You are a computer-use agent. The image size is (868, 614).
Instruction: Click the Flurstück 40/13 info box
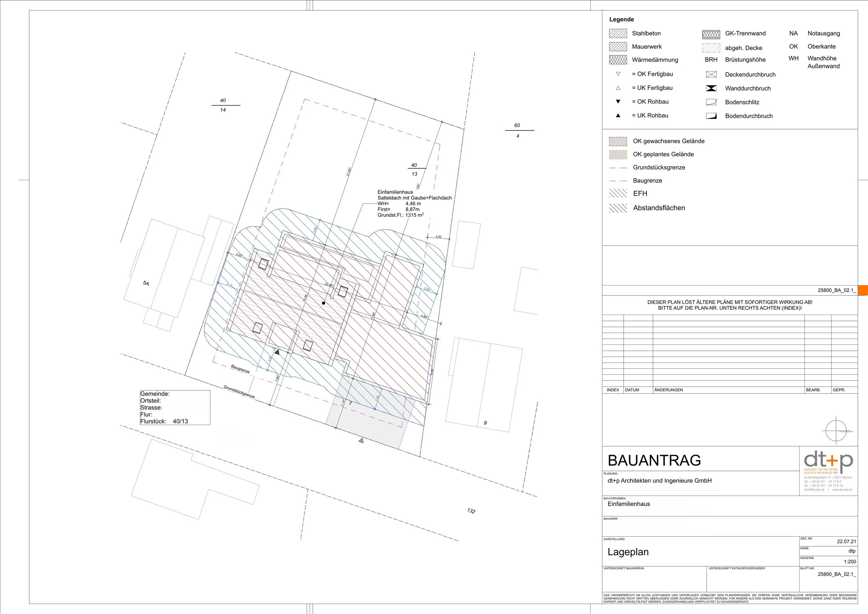pyautogui.click(x=175, y=408)
